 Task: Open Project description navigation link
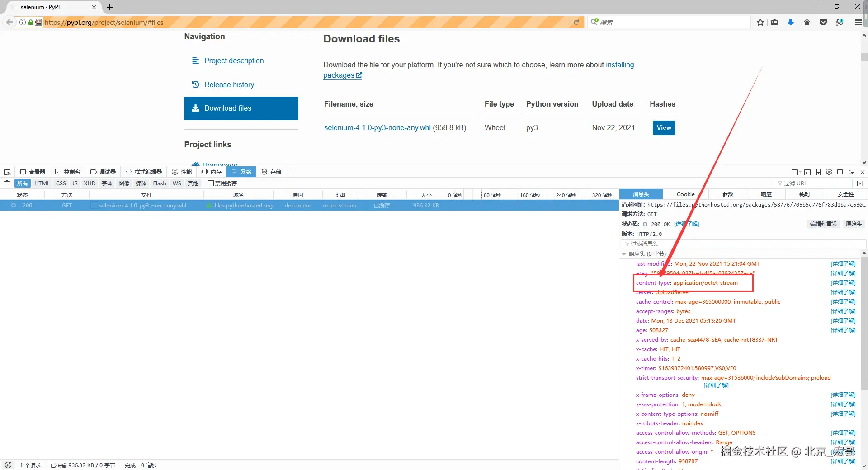point(234,61)
